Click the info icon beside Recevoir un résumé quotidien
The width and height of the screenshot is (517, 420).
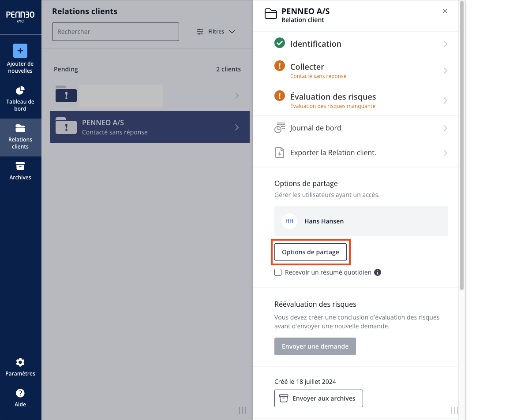click(x=378, y=272)
